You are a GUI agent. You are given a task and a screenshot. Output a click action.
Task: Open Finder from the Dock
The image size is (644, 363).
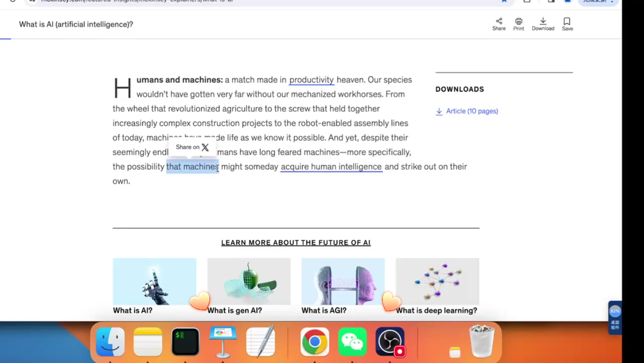[110, 342]
